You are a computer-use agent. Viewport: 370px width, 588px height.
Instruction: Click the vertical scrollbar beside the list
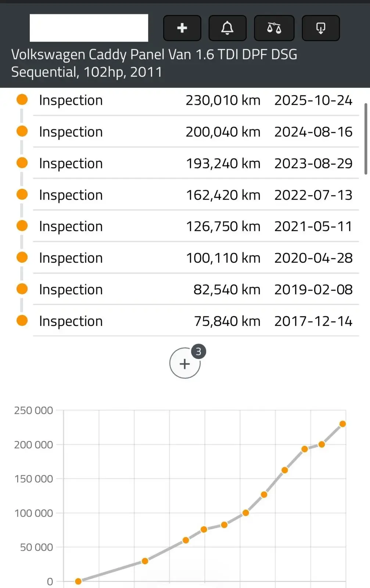pyautogui.click(x=366, y=139)
